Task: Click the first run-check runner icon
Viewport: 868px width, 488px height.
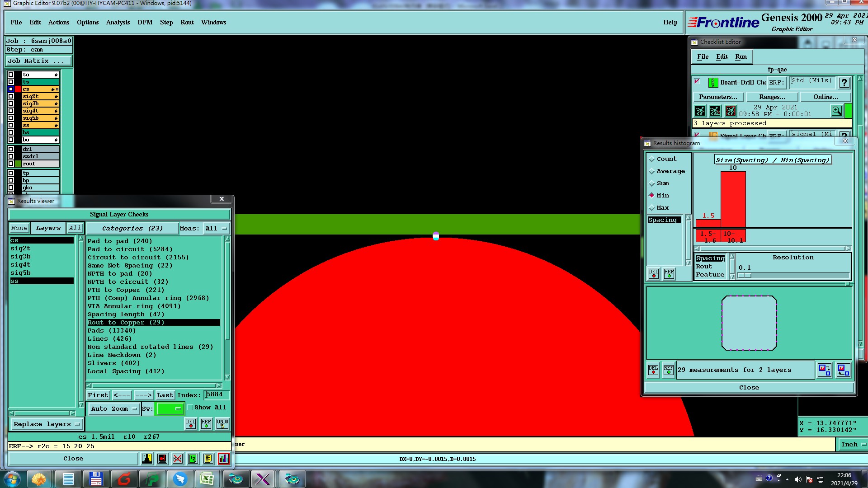Action: 700,111
